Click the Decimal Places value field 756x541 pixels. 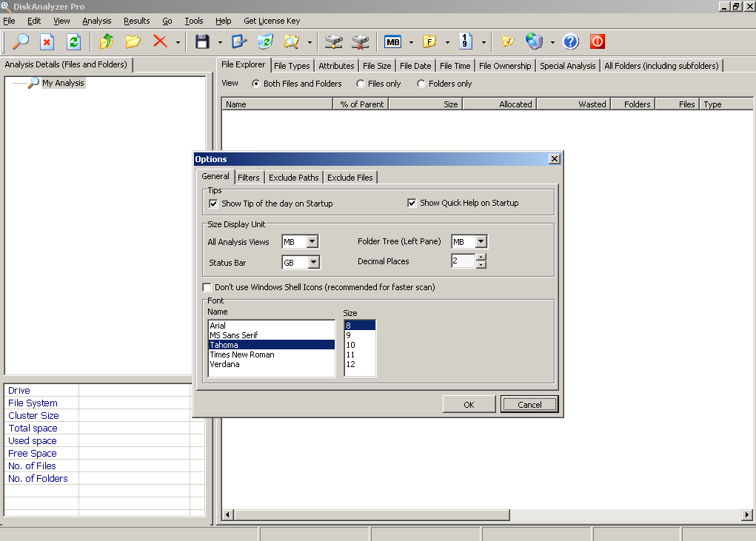(x=464, y=261)
